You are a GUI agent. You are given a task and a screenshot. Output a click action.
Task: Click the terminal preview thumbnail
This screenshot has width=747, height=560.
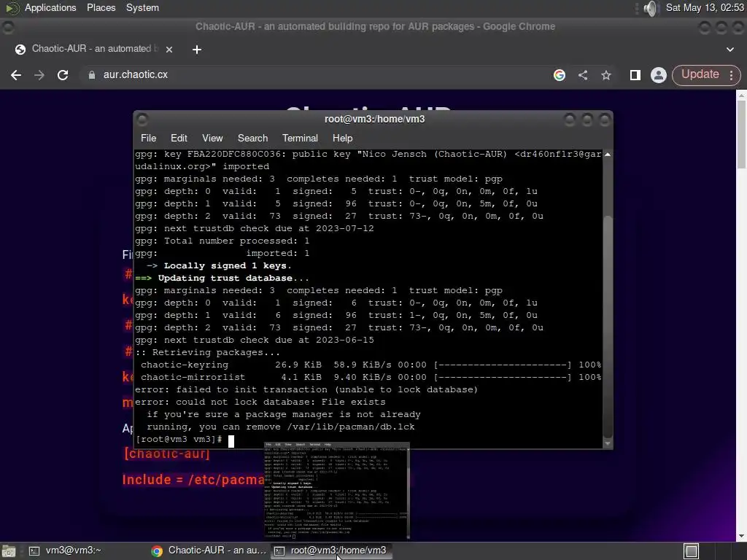click(337, 491)
